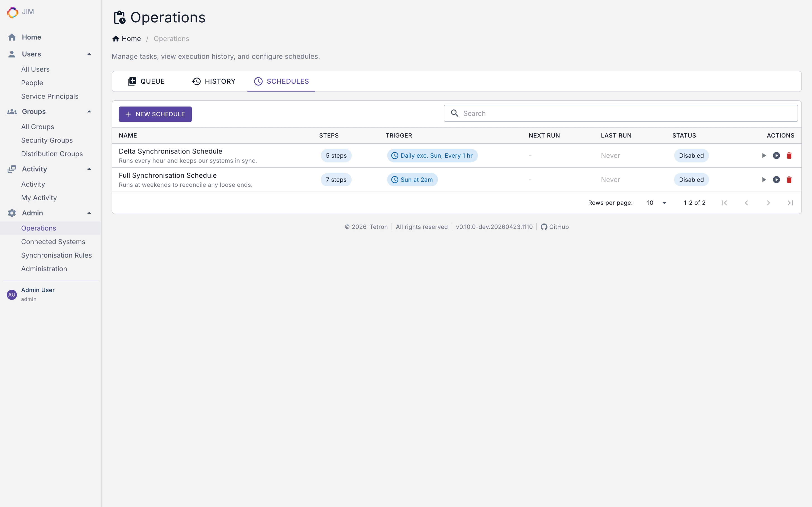Click the circled play icon for Full Synchronisation Schedule
This screenshot has width=812, height=507.
[x=776, y=180]
